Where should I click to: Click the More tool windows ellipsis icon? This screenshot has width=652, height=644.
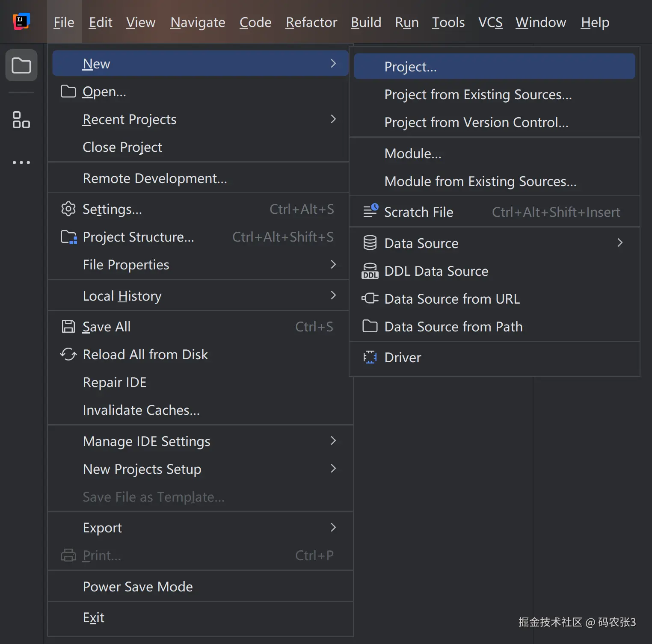pyautogui.click(x=21, y=162)
